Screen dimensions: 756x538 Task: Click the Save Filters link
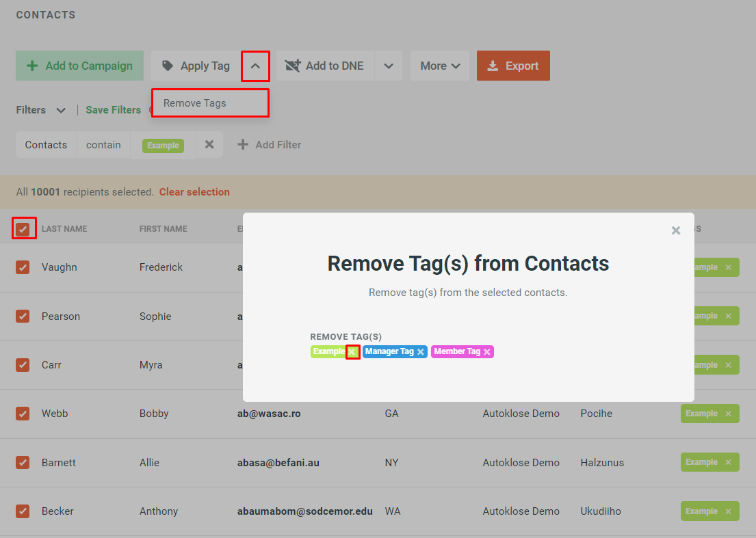click(113, 109)
